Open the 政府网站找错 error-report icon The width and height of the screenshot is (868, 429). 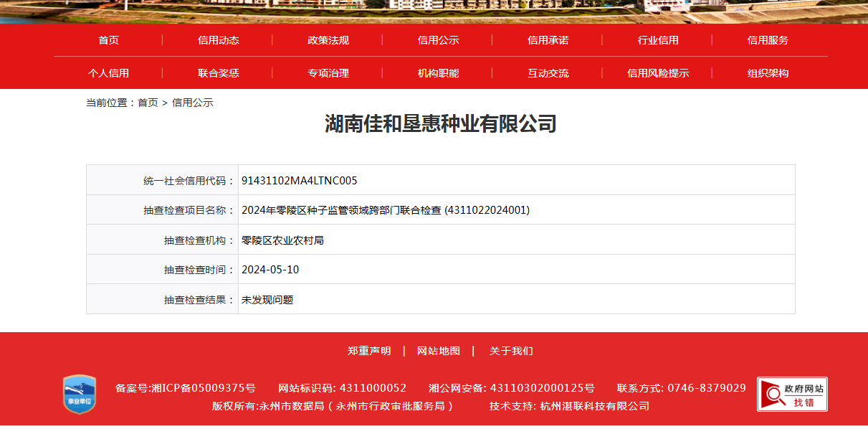pyautogui.click(x=792, y=395)
